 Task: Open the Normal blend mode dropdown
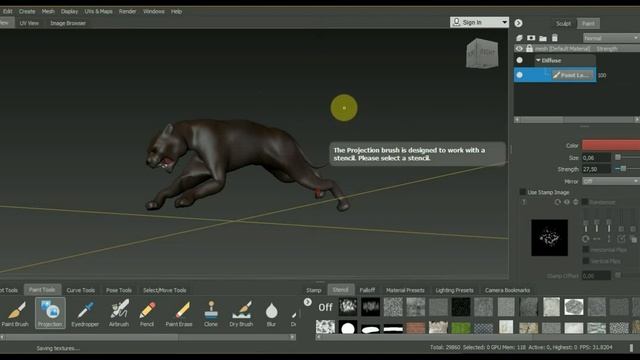[x=611, y=38]
